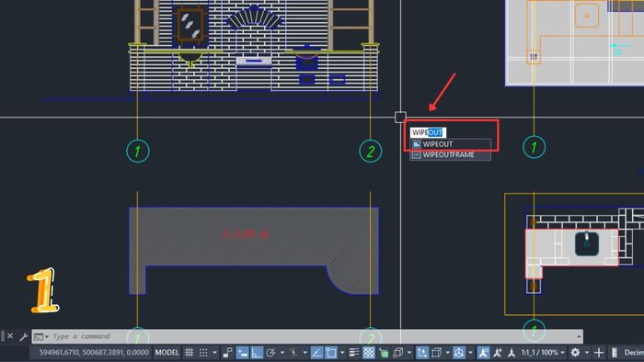Toggle selection cycling icon
644x362 pixels.
click(x=384, y=353)
